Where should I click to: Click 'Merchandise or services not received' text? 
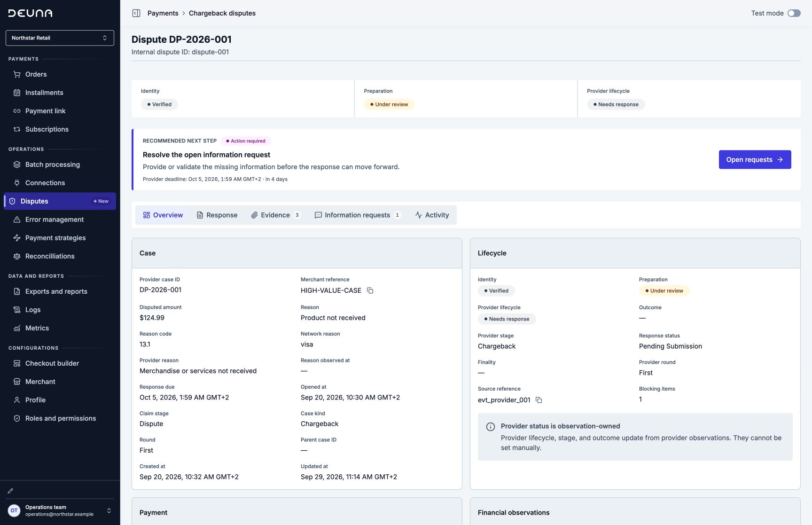tap(198, 371)
